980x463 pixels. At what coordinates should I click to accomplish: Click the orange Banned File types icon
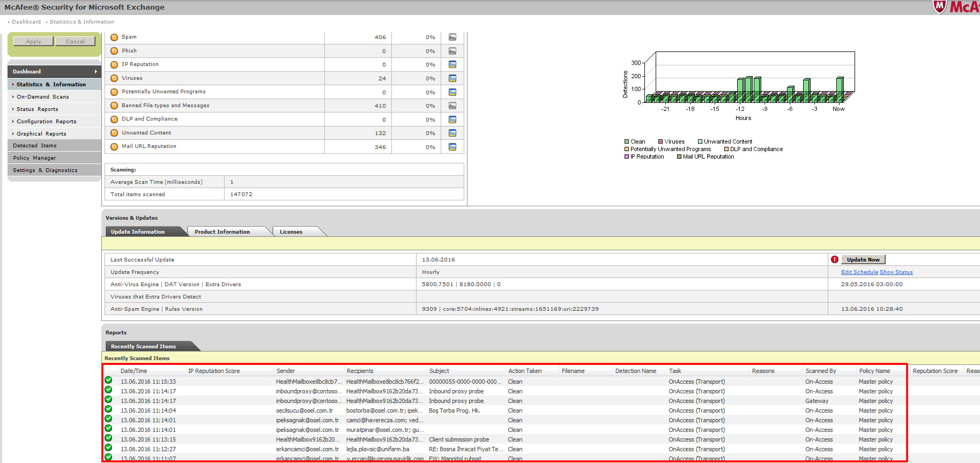[114, 106]
